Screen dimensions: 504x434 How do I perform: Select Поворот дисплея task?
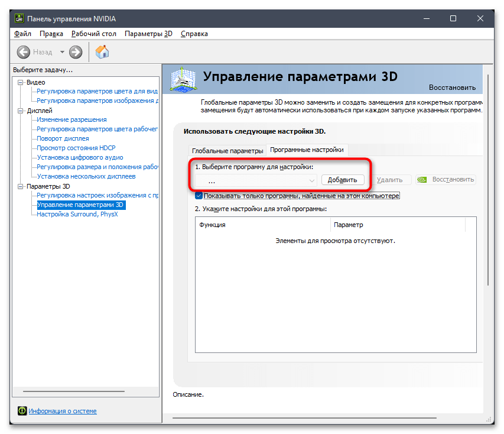coord(63,139)
